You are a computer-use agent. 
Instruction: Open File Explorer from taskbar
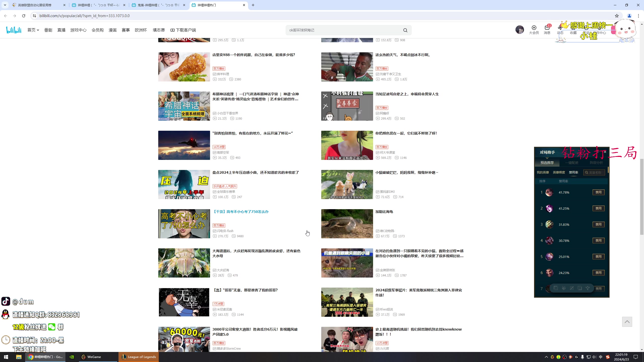[19, 357]
